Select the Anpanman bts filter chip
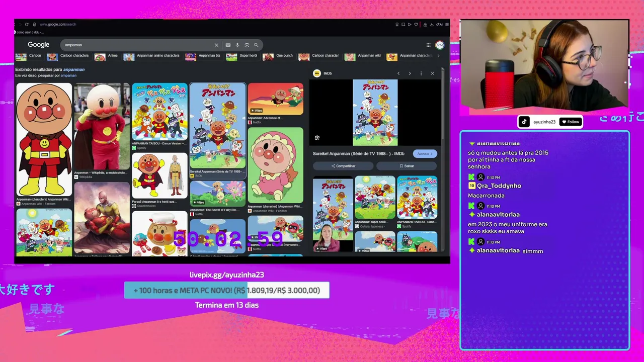644x362 pixels. (203, 56)
